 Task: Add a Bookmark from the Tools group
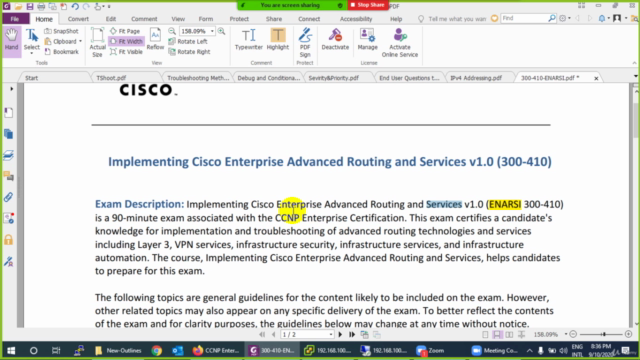tap(61, 52)
